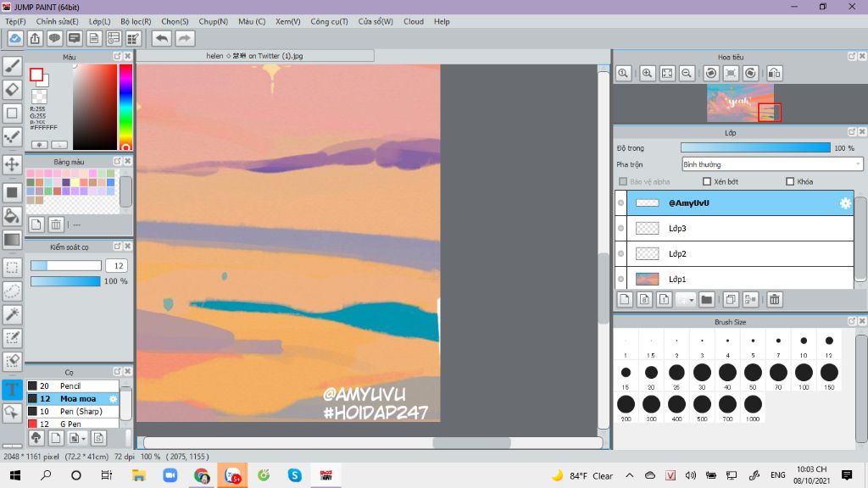Toggle visibility of @AmyUvU layer
This screenshot has width=868, height=488.
[620, 203]
